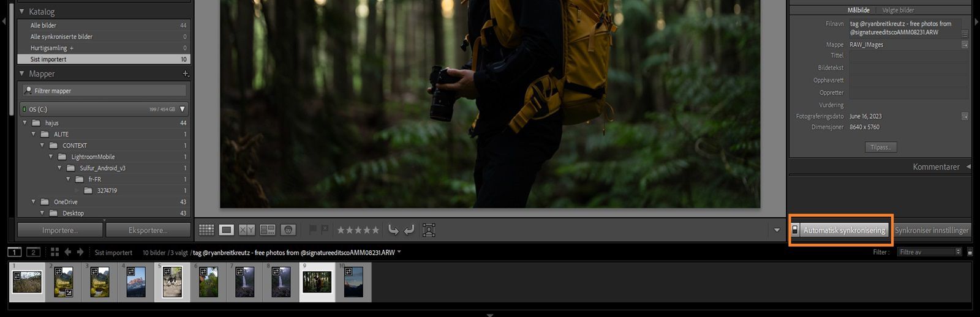
Task: Select Alle bilder in catalog
Action: [104, 25]
